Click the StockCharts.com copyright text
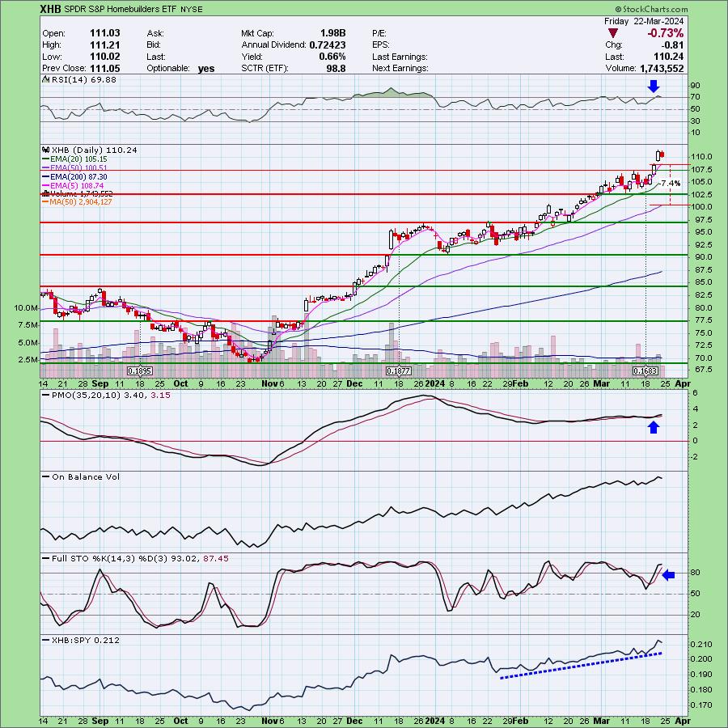Screen dimensions: 728x728 point(651,9)
